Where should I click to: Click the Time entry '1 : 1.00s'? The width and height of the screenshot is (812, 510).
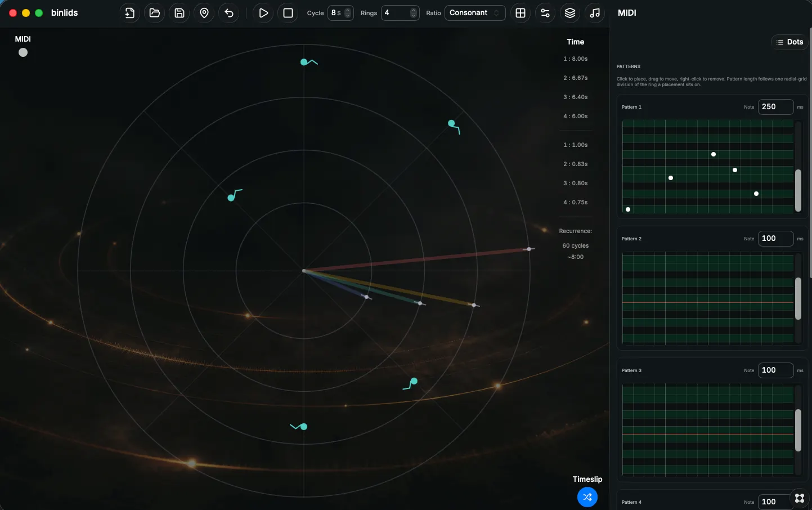point(575,145)
